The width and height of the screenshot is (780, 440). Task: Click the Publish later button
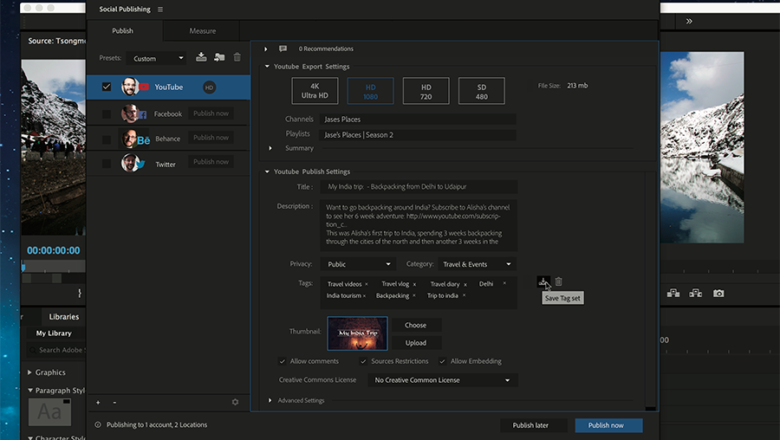click(x=533, y=426)
